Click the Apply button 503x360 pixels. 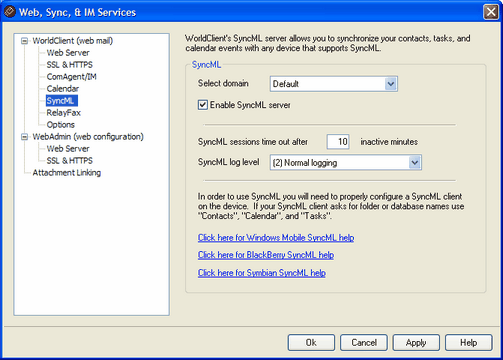coord(416,343)
